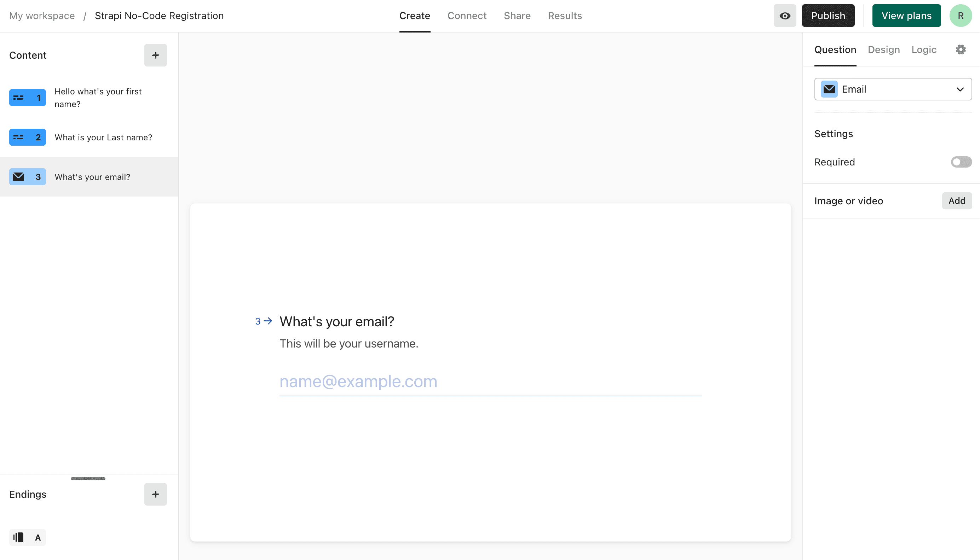This screenshot has height=560, width=980.
Task: Open settings gear in right panel
Action: 961,49
